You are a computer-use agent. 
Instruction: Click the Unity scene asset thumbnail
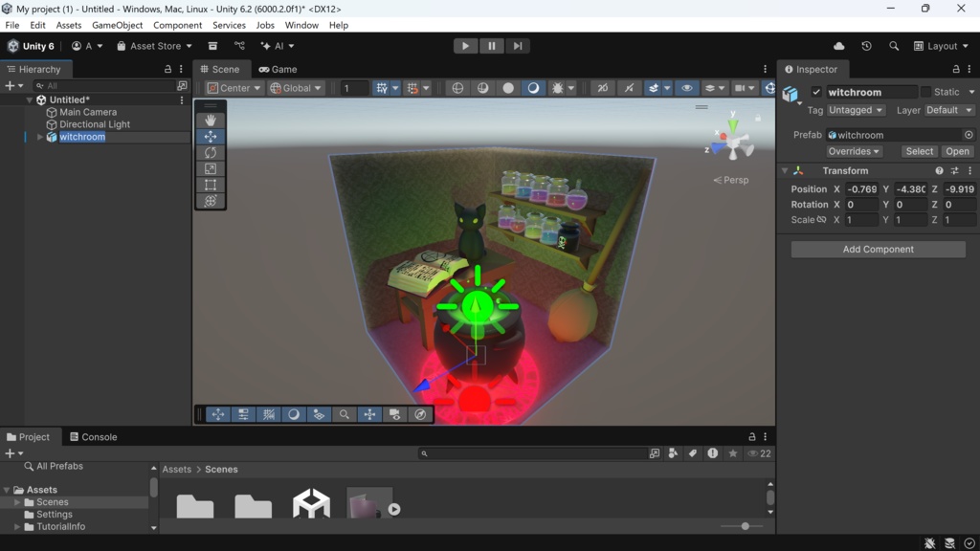click(312, 503)
